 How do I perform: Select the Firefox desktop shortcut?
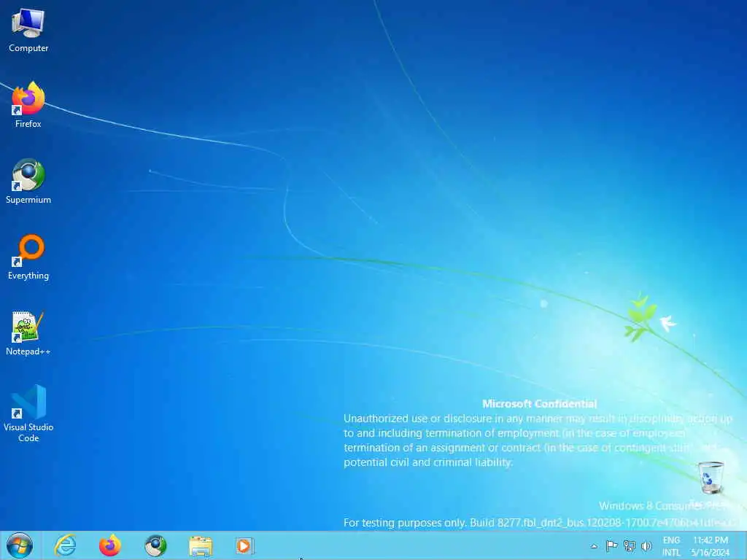coord(28,105)
